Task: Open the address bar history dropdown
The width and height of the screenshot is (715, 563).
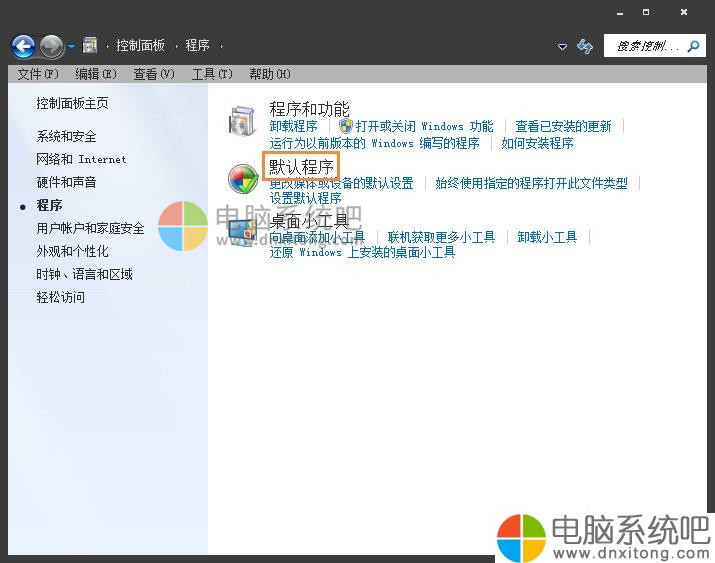Action: pos(563,46)
